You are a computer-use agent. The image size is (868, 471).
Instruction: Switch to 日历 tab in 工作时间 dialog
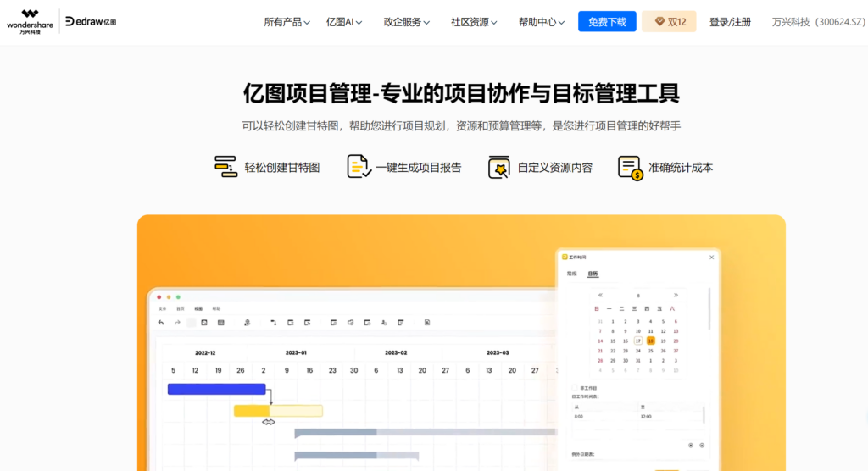[593, 274]
